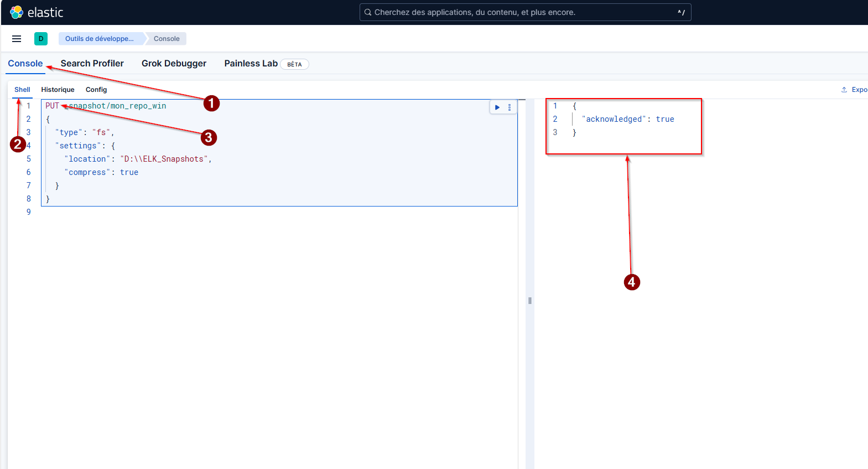Open the Config tab
868x469 pixels.
(x=96, y=90)
